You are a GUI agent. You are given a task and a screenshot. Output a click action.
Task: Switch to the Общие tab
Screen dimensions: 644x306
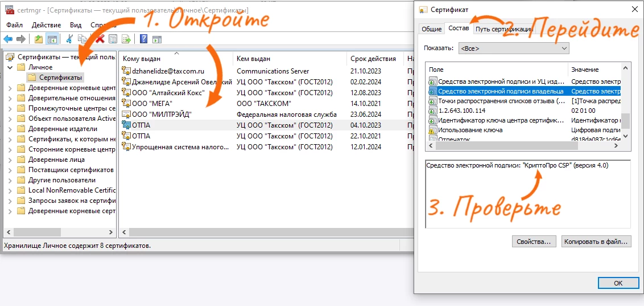(x=431, y=29)
